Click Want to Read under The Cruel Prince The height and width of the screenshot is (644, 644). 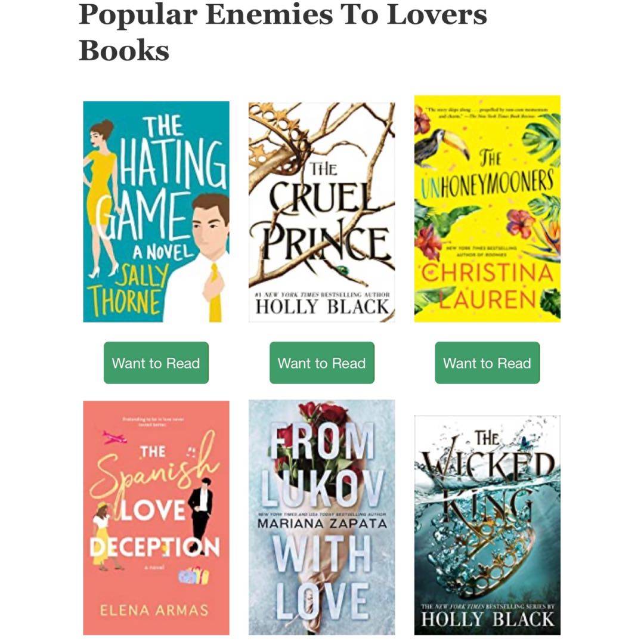pyautogui.click(x=321, y=363)
